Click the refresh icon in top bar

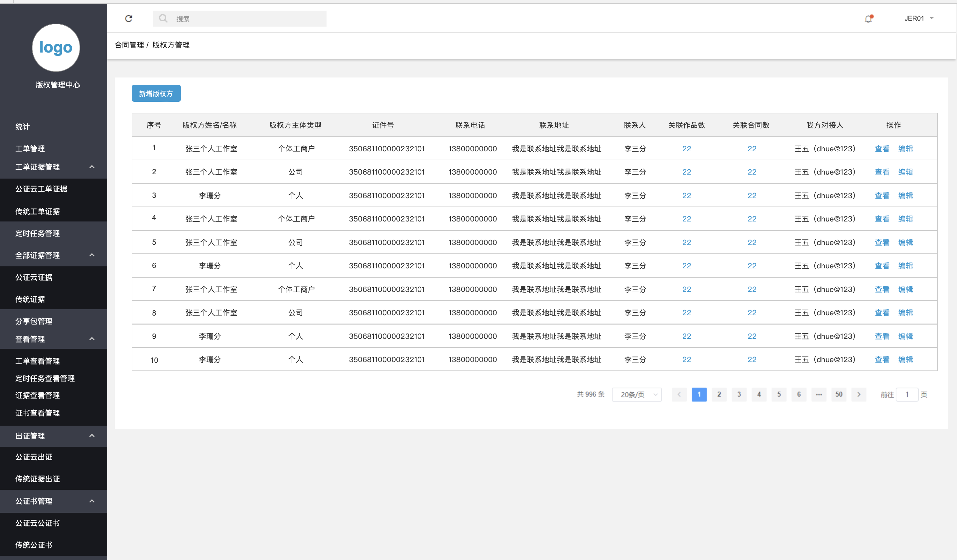coord(129,19)
